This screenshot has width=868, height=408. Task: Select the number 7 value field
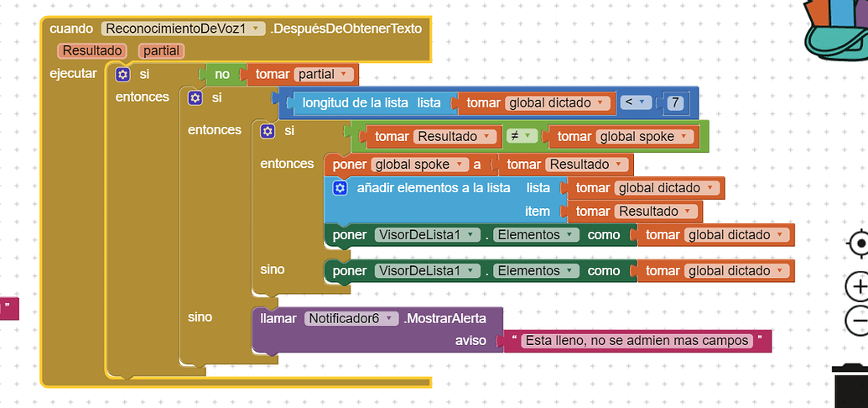675,102
